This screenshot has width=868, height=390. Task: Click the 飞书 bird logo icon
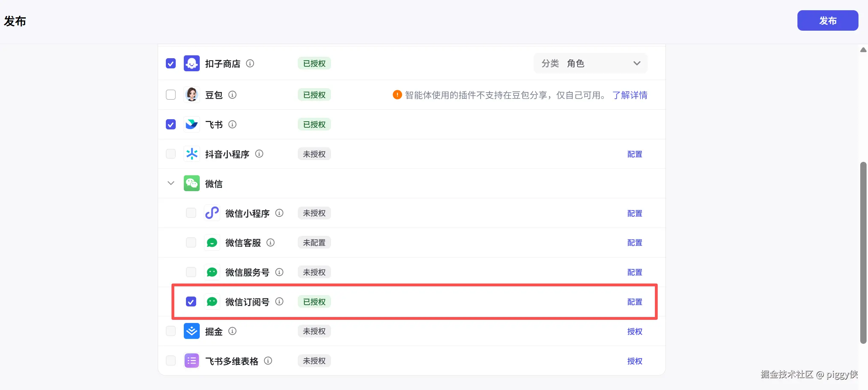point(192,124)
